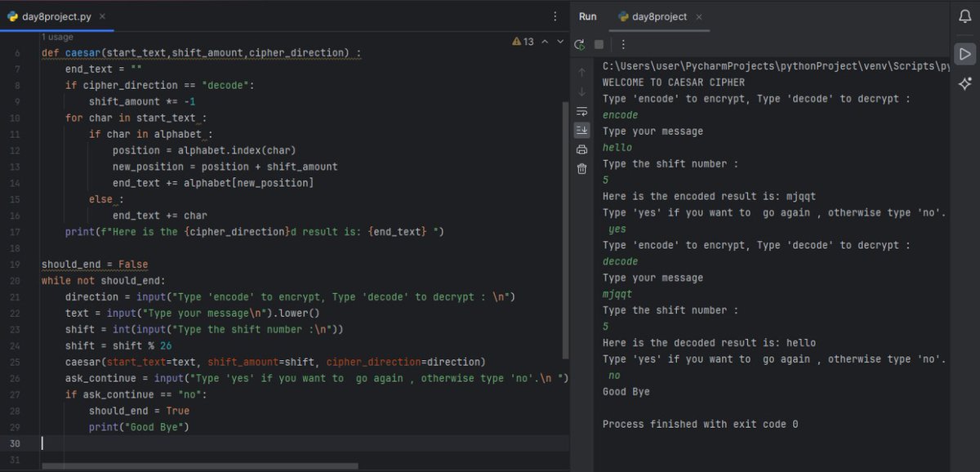
Task: Click the print console output icon
Action: [x=581, y=149]
